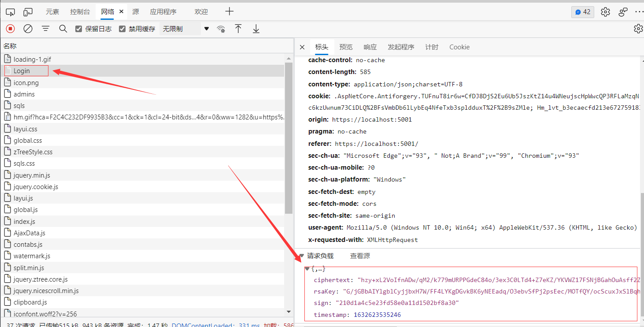Switch to the 控制台 tab
644x327 pixels.
[80, 12]
